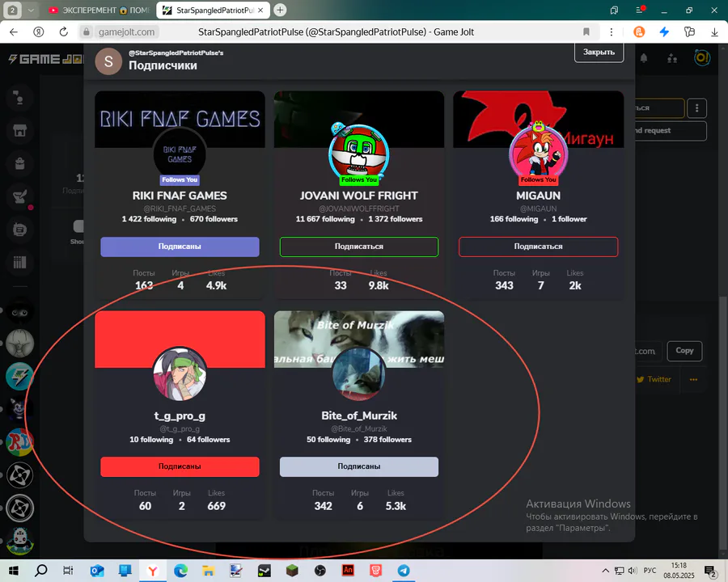Open Bite_of_Murzik's cat avatar
This screenshot has height=582, width=728.
click(359, 374)
